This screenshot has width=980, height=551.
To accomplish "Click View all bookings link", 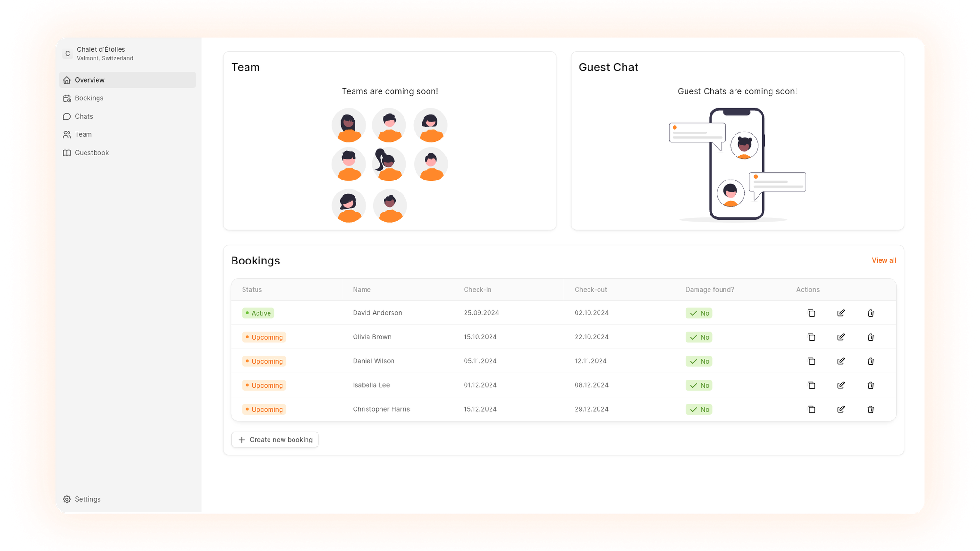I will tap(884, 260).
